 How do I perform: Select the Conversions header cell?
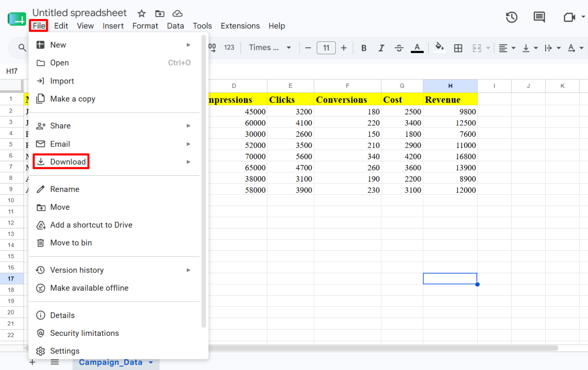[x=348, y=99]
